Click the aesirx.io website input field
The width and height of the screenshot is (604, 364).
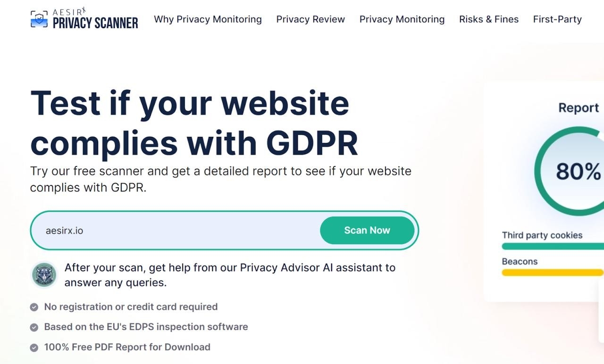tap(165, 231)
